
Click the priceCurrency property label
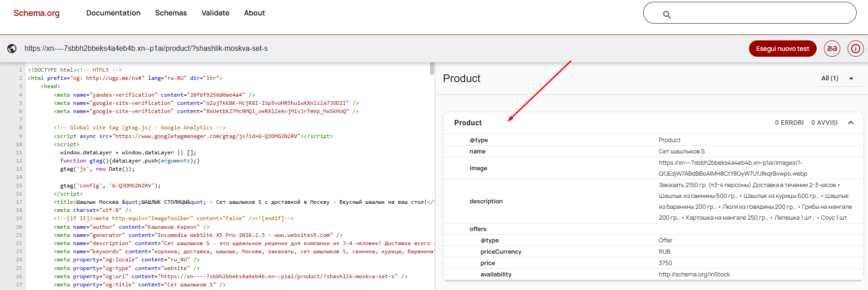501,251
